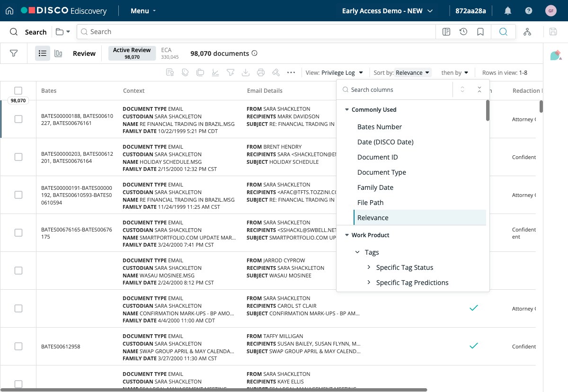Open the DISCO assistant chat icon
The image size is (568, 392).
click(556, 55)
